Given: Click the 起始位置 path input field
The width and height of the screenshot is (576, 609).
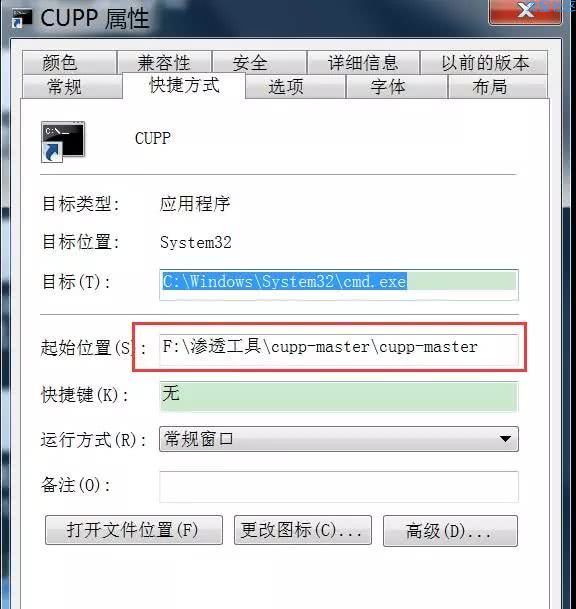Looking at the screenshot, I should 339,349.
